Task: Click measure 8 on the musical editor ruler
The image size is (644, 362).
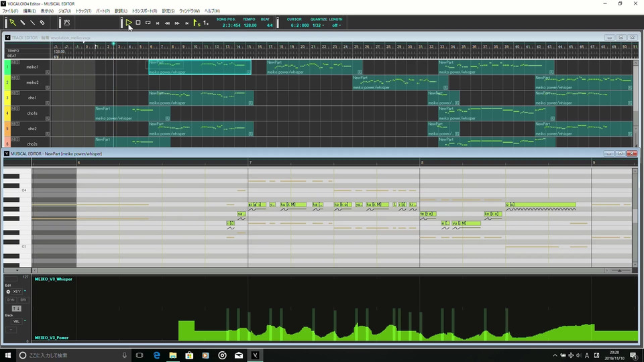Action: pyautogui.click(x=422, y=163)
